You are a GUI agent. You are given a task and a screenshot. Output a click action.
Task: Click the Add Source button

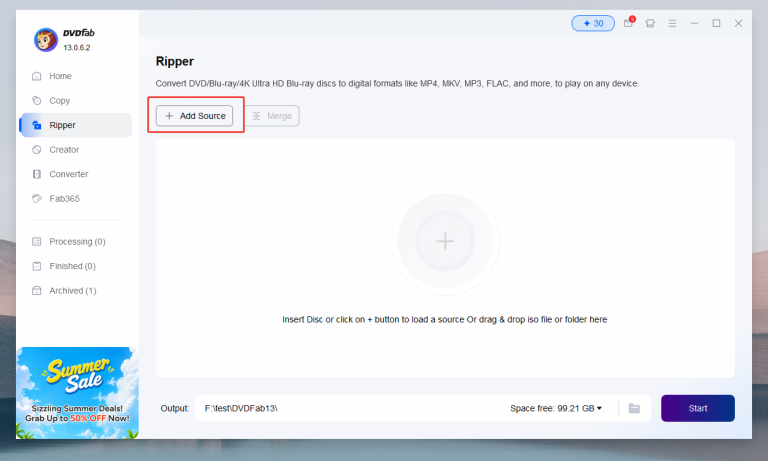point(194,116)
